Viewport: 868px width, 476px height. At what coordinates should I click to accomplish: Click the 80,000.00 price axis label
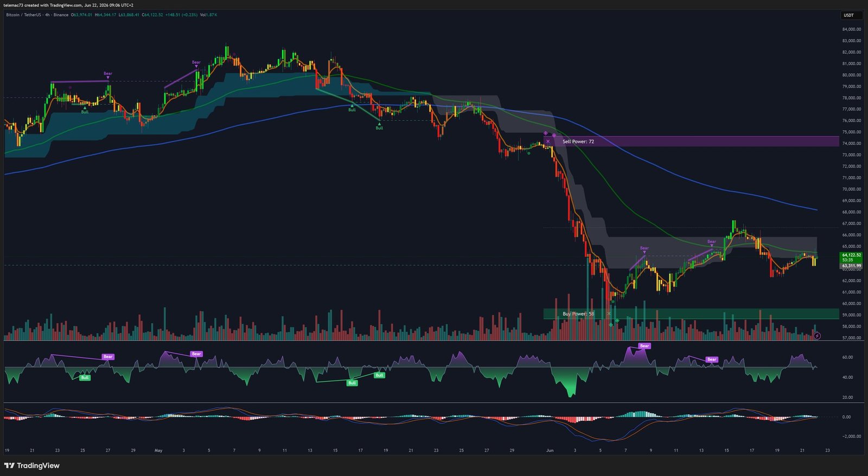[851, 75]
